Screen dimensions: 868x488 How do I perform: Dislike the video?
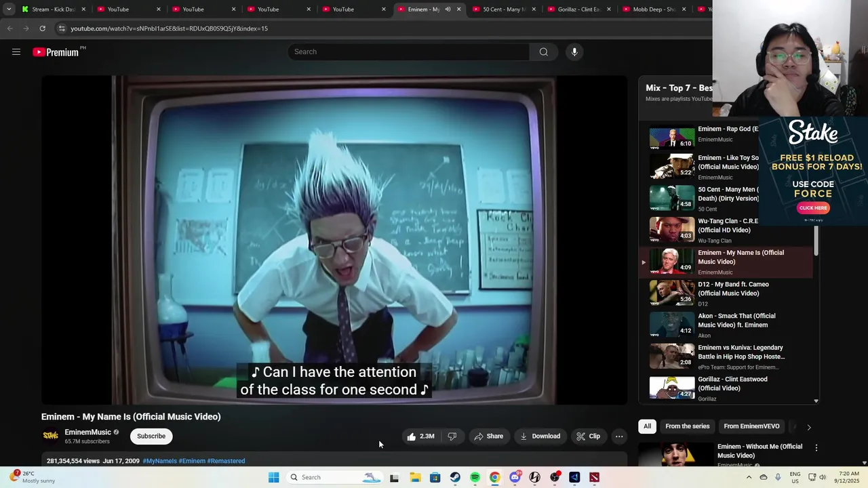[452, 436]
